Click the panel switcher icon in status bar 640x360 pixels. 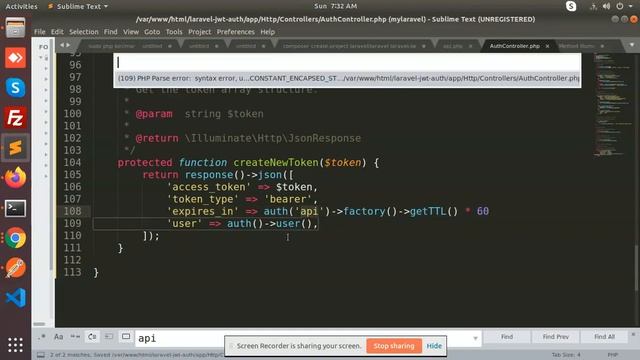click(x=40, y=355)
